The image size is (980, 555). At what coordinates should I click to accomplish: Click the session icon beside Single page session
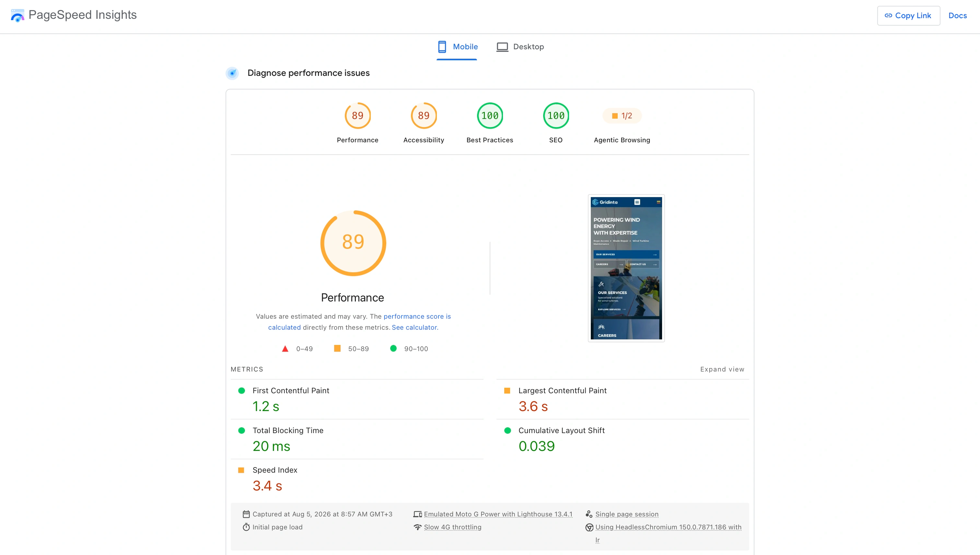pyautogui.click(x=589, y=514)
